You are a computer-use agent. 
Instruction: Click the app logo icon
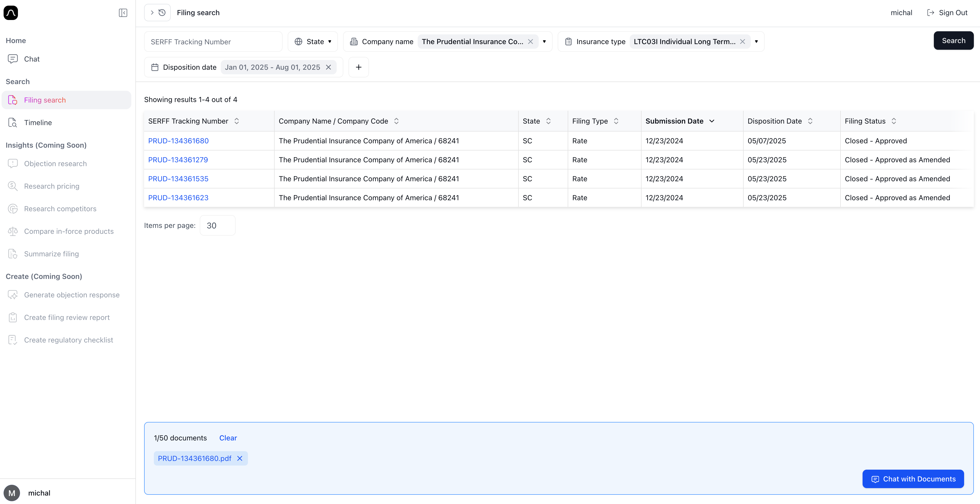tap(11, 13)
